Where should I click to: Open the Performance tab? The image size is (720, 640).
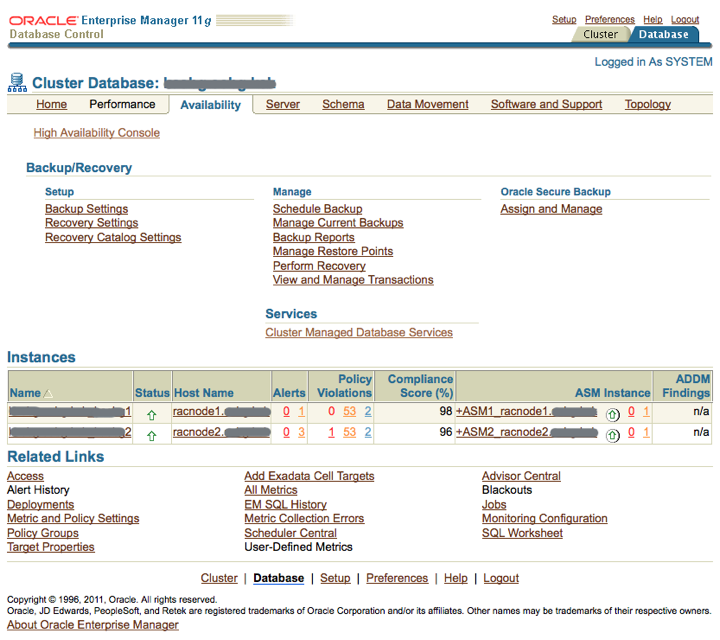click(122, 104)
